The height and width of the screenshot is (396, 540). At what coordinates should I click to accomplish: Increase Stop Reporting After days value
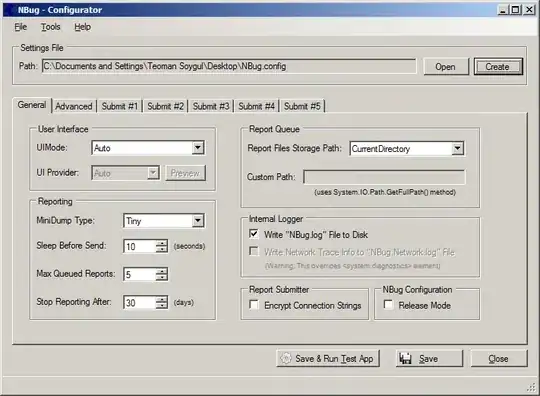pyautogui.click(x=161, y=299)
